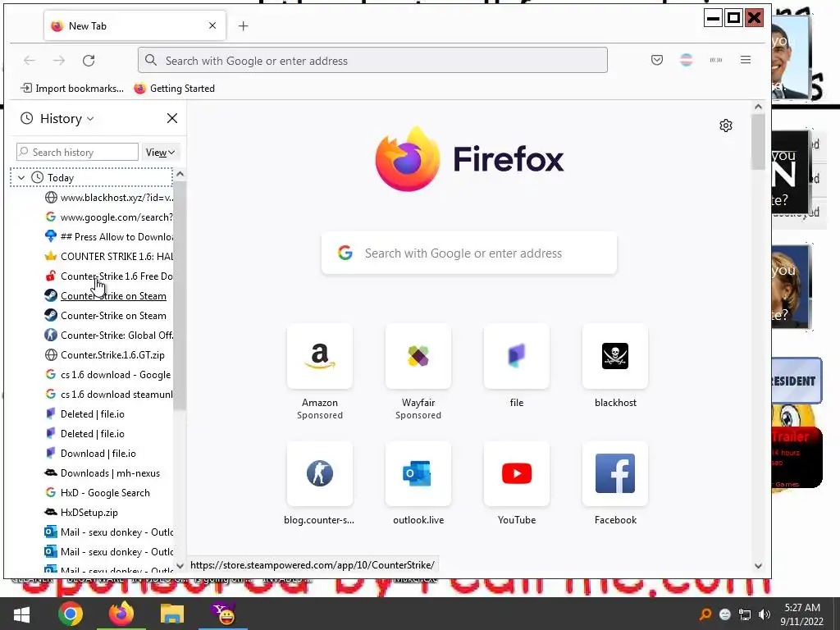This screenshot has height=630, width=840.
Task: Open the taskbar clock and date
Action: pyautogui.click(x=802, y=614)
